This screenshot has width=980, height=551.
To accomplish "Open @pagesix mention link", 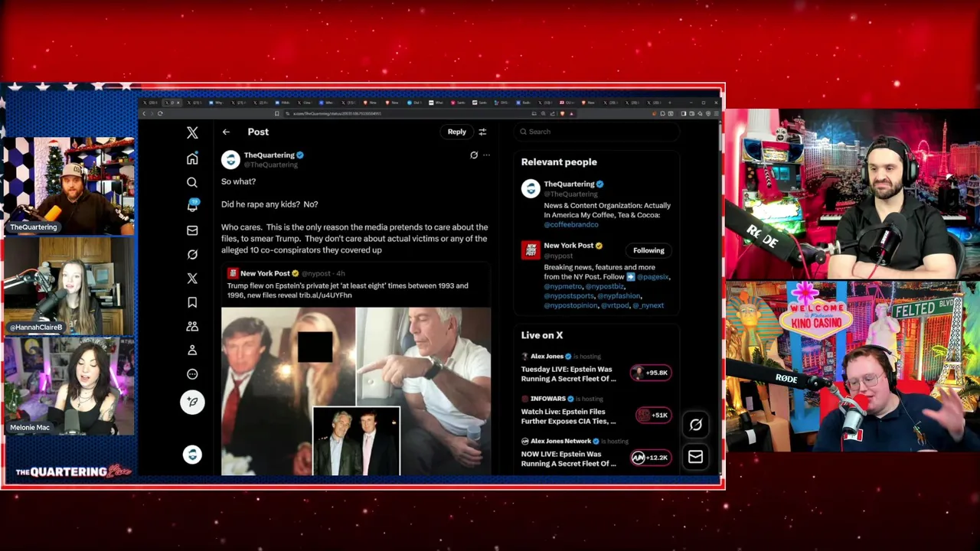I will (652, 277).
